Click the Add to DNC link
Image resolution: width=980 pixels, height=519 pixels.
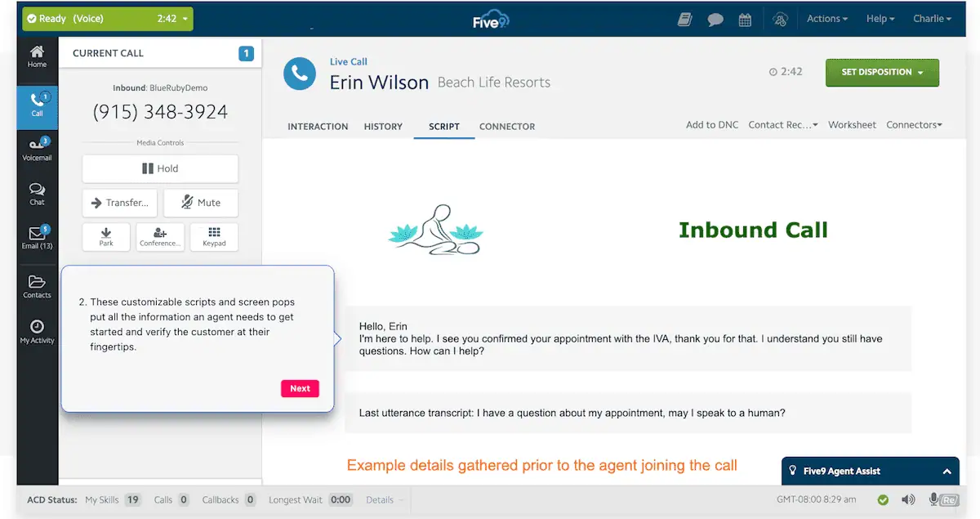(x=711, y=125)
